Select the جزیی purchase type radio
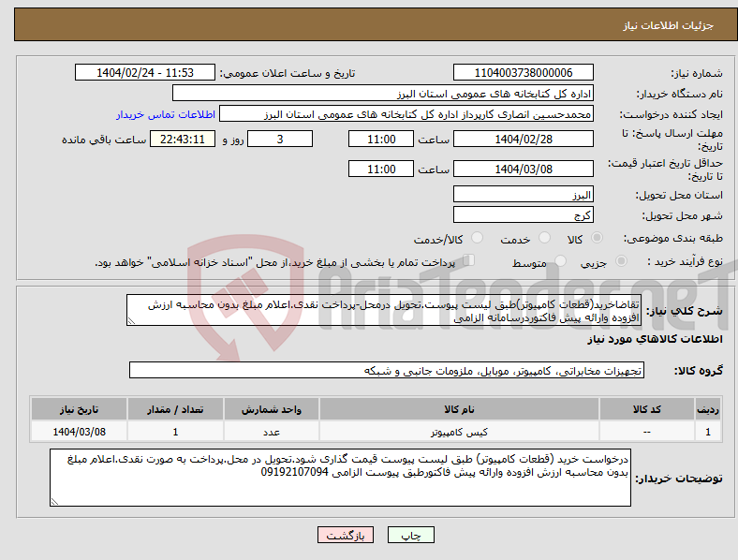738x560 pixels. (621, 260)
